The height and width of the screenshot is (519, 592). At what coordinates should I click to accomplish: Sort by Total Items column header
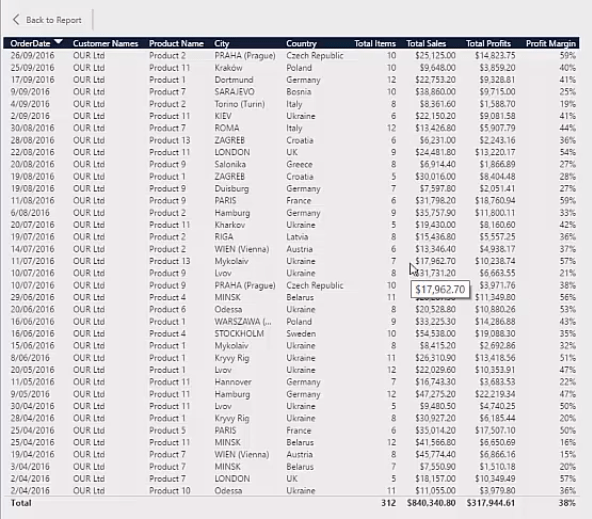point(375,43)
